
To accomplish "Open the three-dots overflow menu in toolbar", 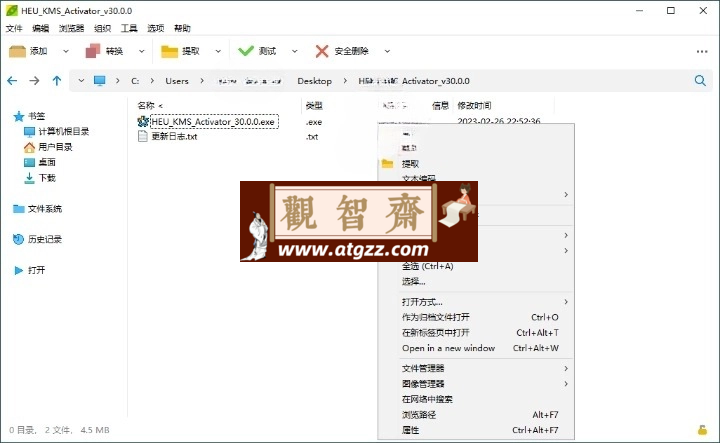I will [x=702, y=51].
